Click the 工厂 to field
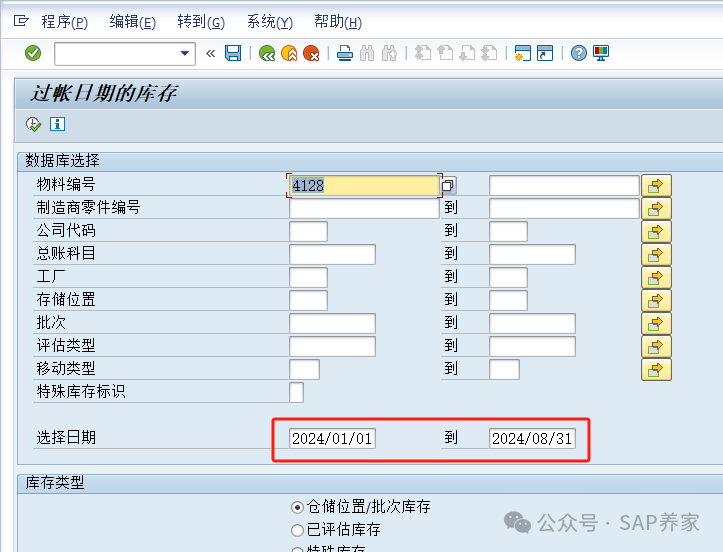Viewport: 723px width, 552px height. [508, 278]
